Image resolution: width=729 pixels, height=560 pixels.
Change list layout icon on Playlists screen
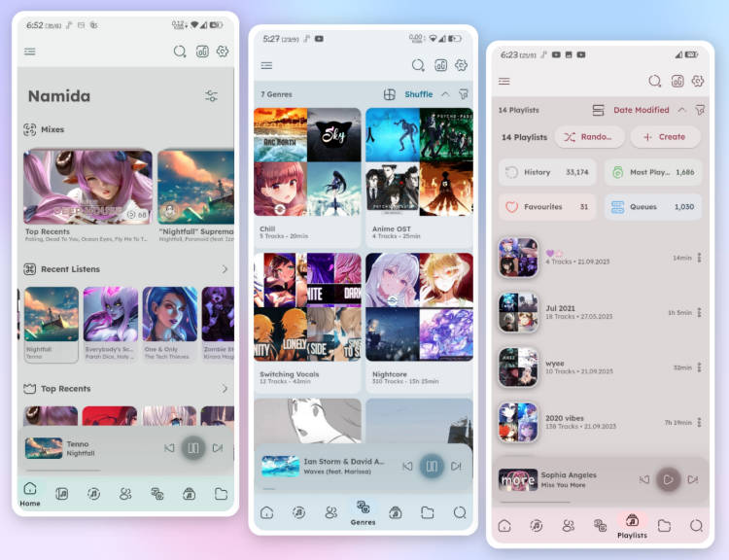click(x=599, y=110)
